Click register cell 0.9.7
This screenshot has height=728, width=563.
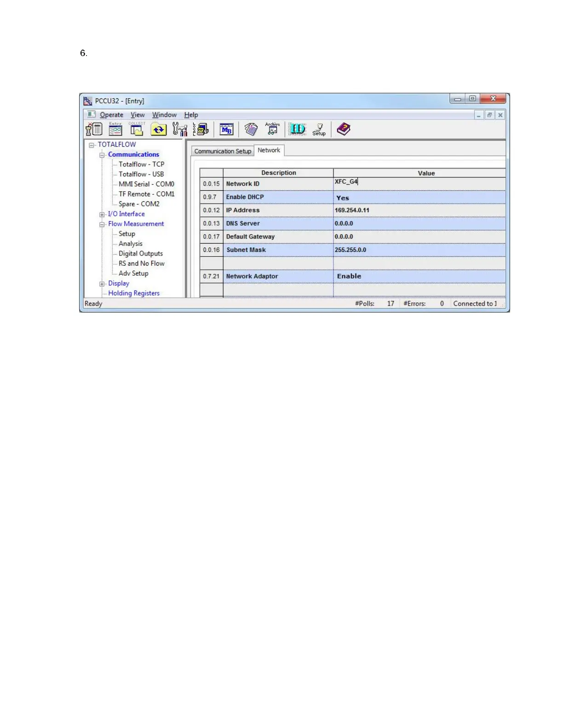(x=212, y=197)
